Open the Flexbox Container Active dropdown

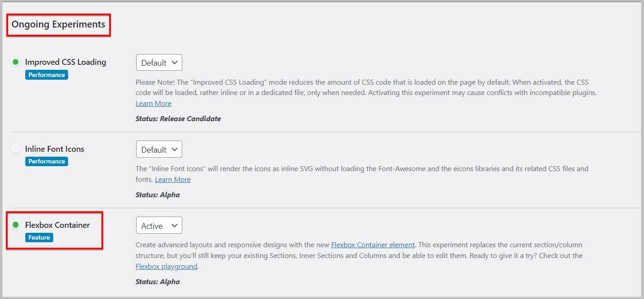159,225
